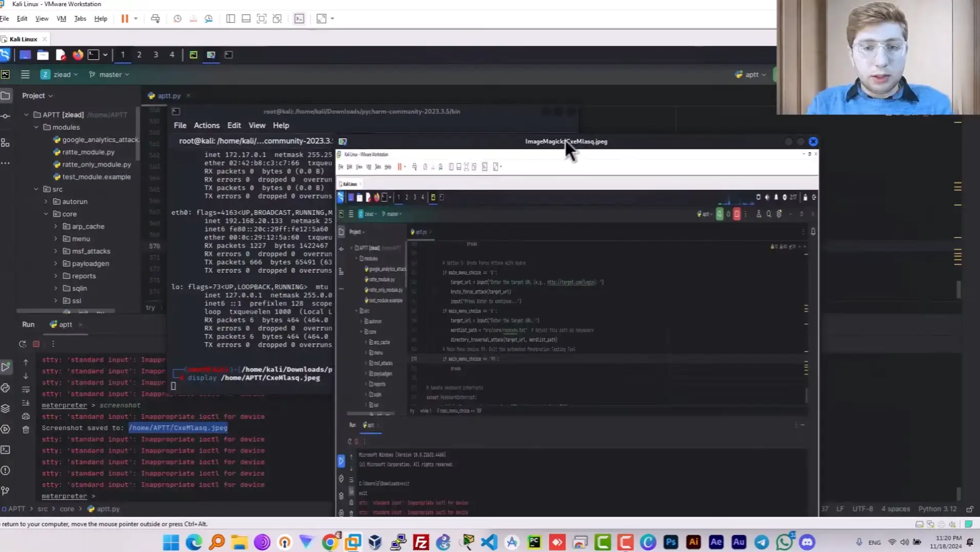Rerun the aptt run configuration
Image resolution: width=980 pixels, height=552 pixels.
[23, 344]
